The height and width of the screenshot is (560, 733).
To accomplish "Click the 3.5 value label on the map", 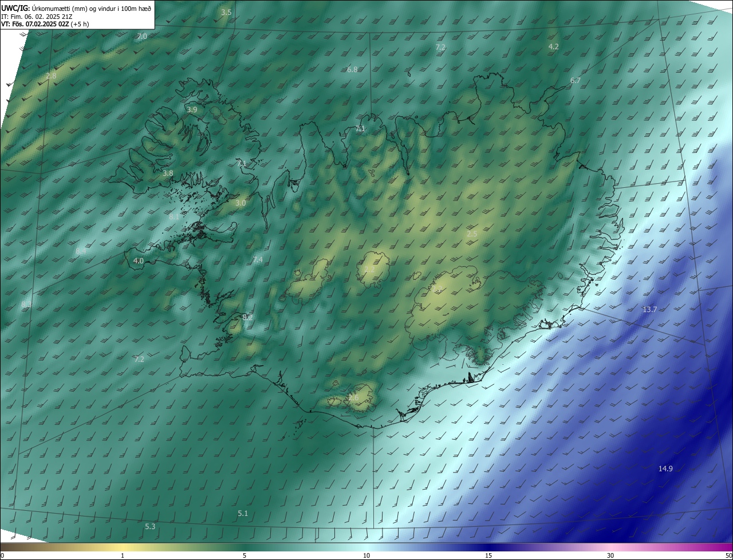I will tap(226, 12).
